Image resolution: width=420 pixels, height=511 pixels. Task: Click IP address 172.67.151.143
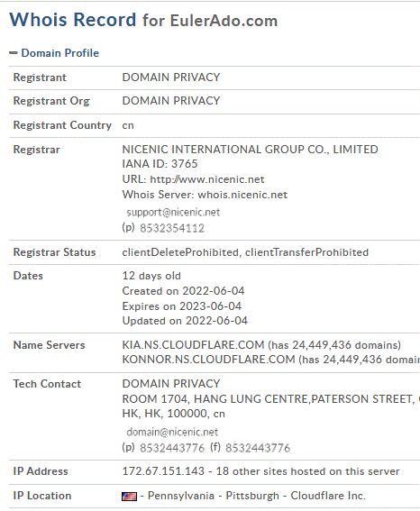pyautogui.click(x=163, y=471)
